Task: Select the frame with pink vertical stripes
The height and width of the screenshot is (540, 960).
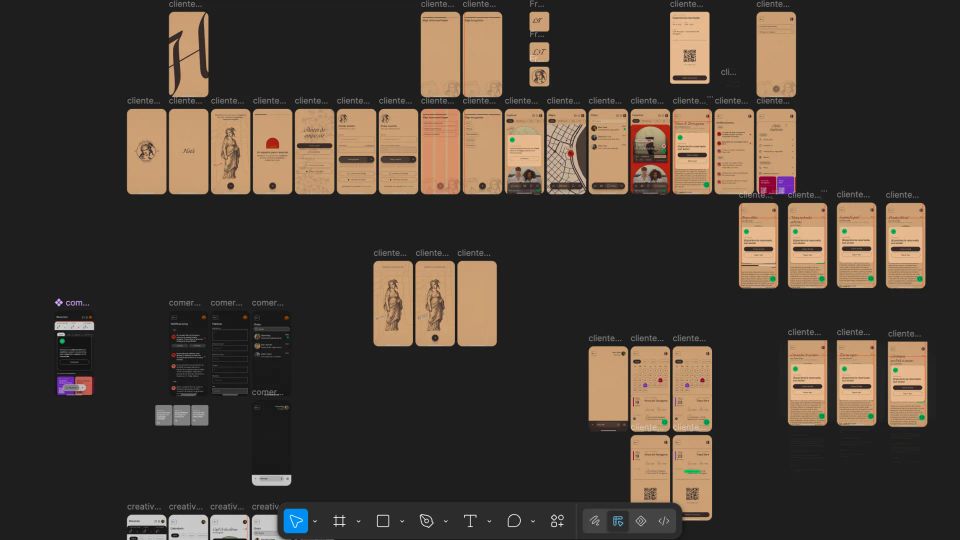Action: pos(440,152)
